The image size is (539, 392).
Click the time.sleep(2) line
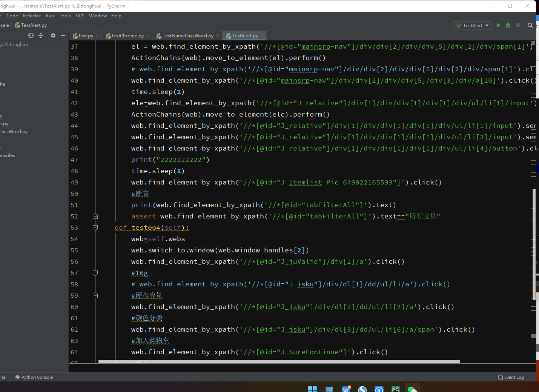tap(158, 92)
